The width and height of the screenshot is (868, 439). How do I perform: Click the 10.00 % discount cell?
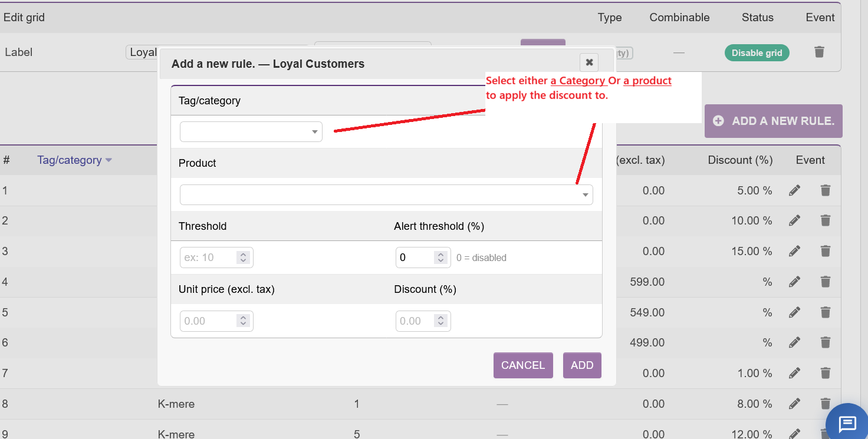tap(751, 220)
